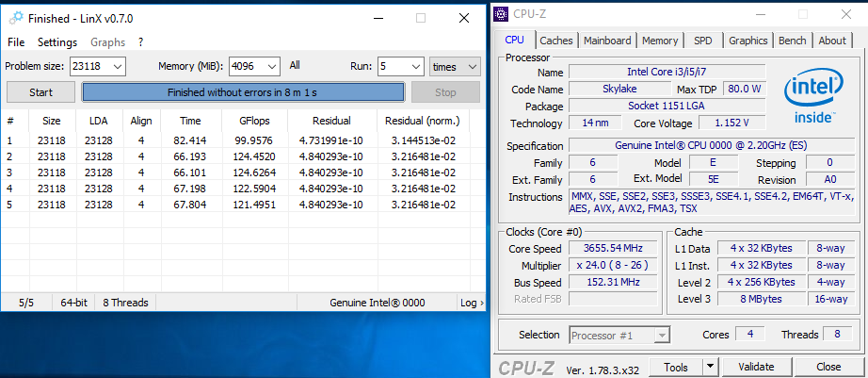This screenshot has height=378, width=868.
Task: Click the LinX app icon in title bar
Action: (x=16, y=18)
